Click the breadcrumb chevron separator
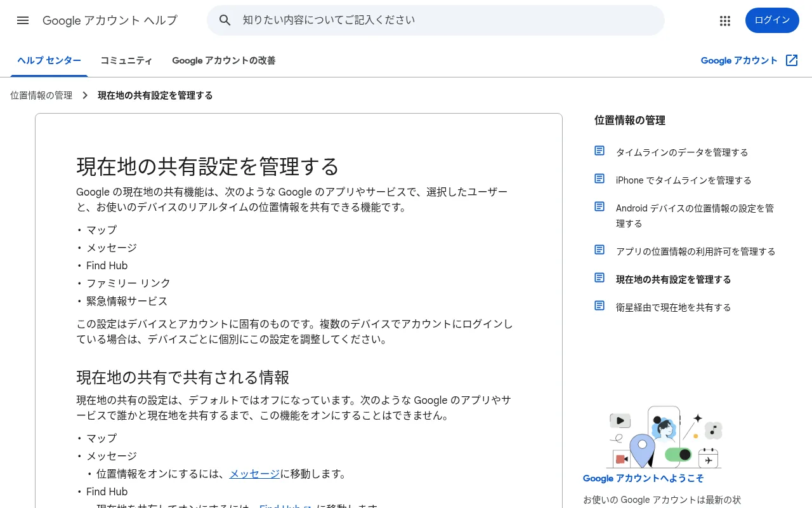The width and height of the screenshot is (812, 508). click(85, 95)
